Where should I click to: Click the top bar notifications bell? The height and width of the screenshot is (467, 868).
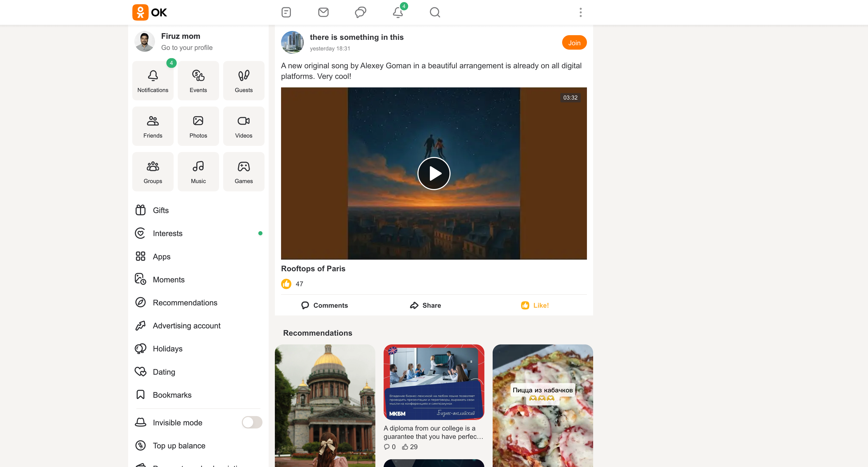pos(398,12)
